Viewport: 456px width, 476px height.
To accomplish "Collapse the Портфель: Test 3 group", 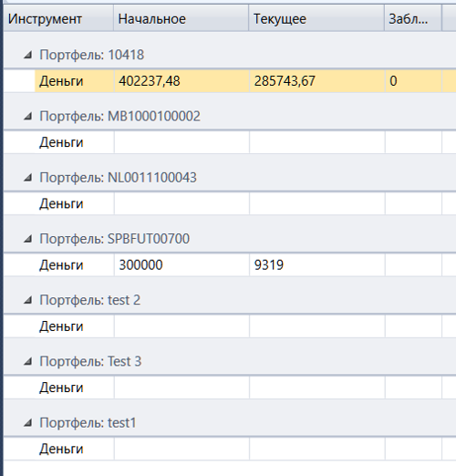I will pyautogui.click(x=28, y=362).
